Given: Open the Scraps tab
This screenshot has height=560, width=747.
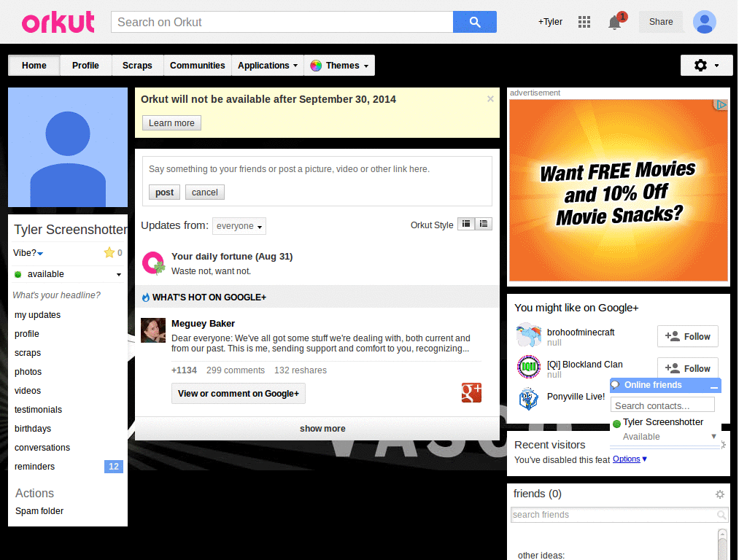Looking at the screenshot, I should click(137, 65).
